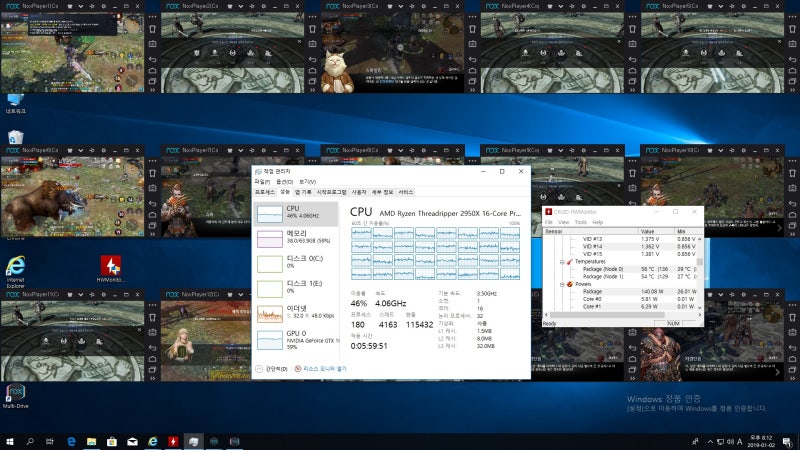Open Task Manager's 사용자 (Users) tab
This screenshot has width=800, height=450.
pos(359,192)
